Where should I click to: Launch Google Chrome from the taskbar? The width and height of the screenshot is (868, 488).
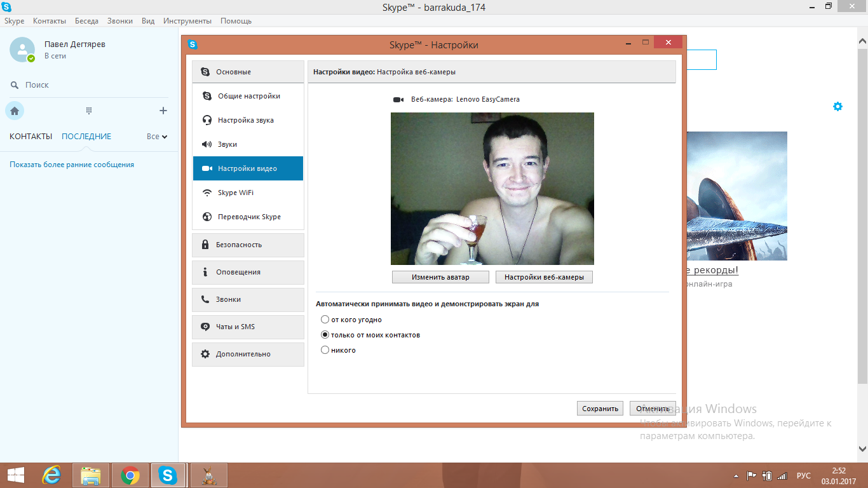pos(130,475)
